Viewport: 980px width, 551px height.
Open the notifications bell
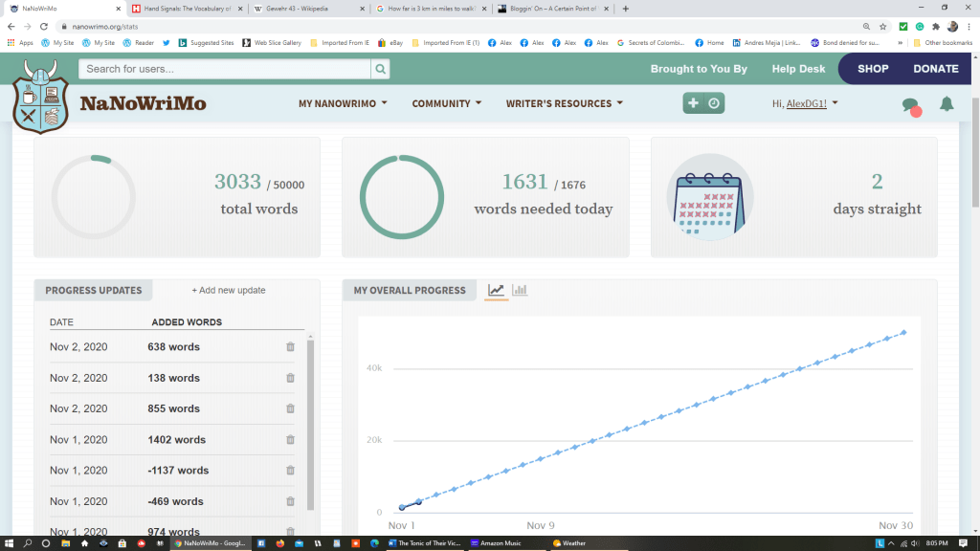[x=947, y=103]
